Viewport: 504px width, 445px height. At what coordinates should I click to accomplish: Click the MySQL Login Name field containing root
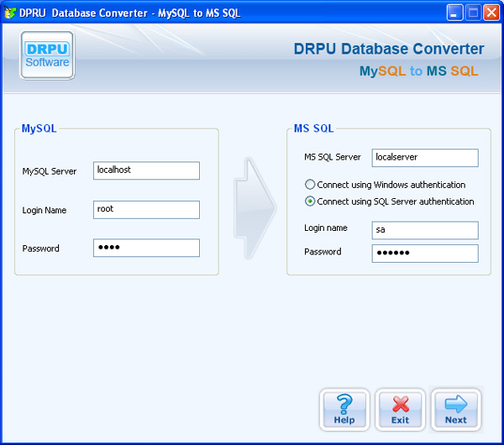(146, 210)
